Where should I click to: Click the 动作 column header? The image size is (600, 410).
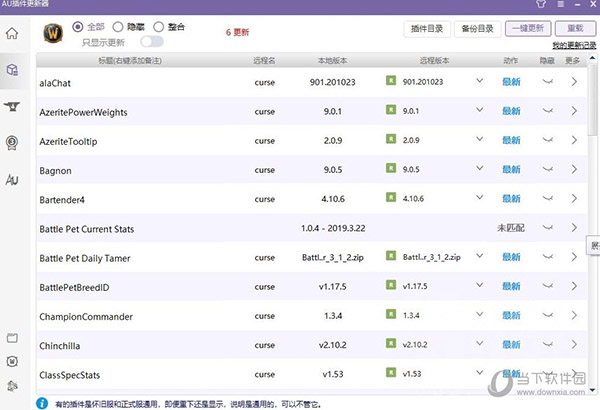pyautogui.click(x=510, y=60)
